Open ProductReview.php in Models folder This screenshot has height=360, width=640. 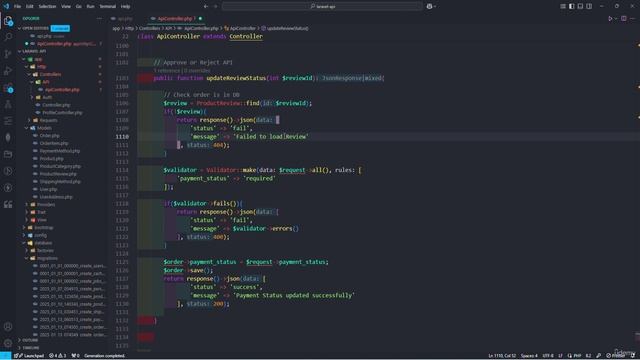click(x=58, y=174)
